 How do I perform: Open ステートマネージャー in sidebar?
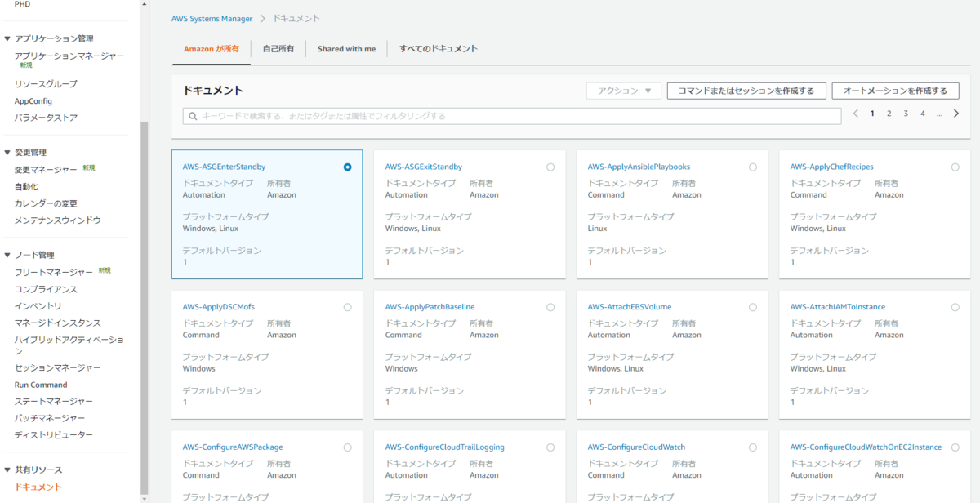(x=54, y=401)
